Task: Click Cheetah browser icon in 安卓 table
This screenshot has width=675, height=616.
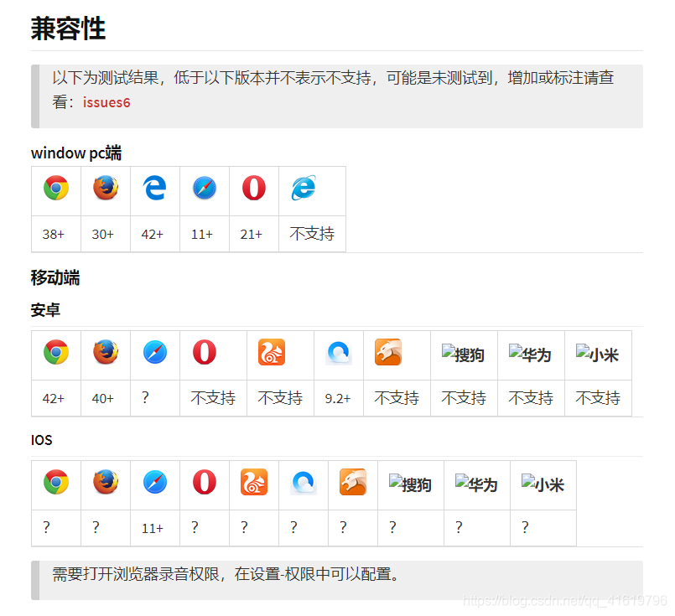Action: pos(388,352)
